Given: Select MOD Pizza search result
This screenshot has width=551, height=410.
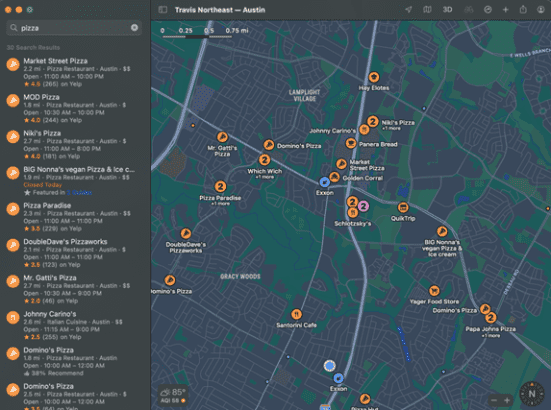Looking at the screenshot, I should click(x=75, y=108).
